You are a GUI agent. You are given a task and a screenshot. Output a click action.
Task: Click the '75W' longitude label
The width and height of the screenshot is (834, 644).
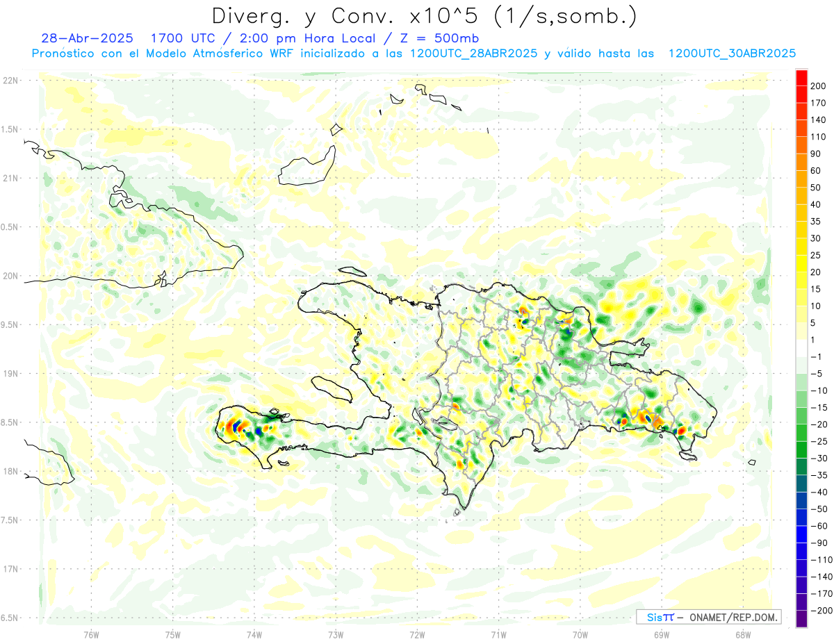[173, 634]
